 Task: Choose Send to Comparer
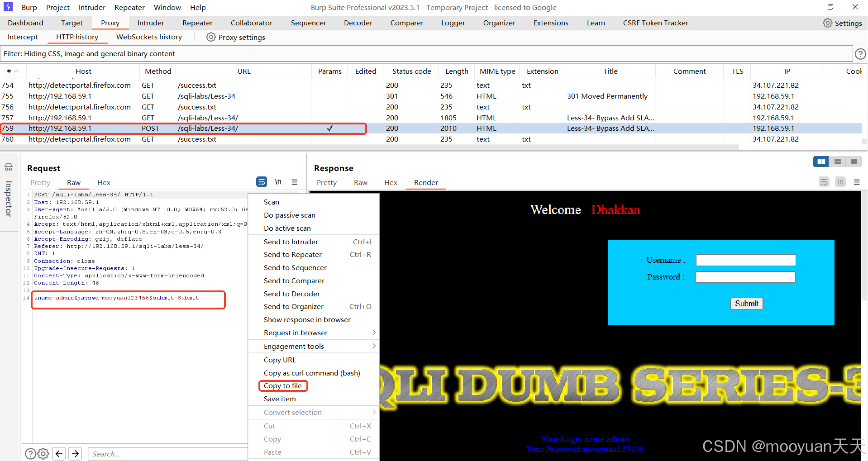pyautogui.click(x=314, y=280)
